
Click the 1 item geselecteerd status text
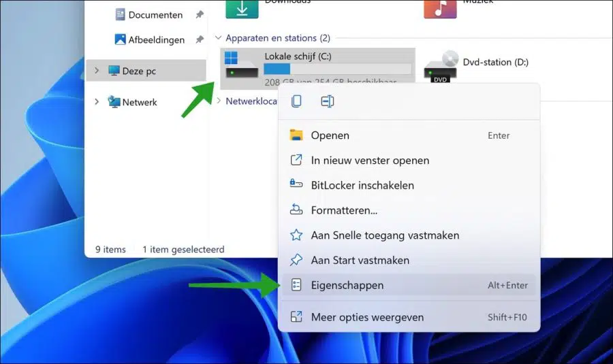click(x=183, y=250)
